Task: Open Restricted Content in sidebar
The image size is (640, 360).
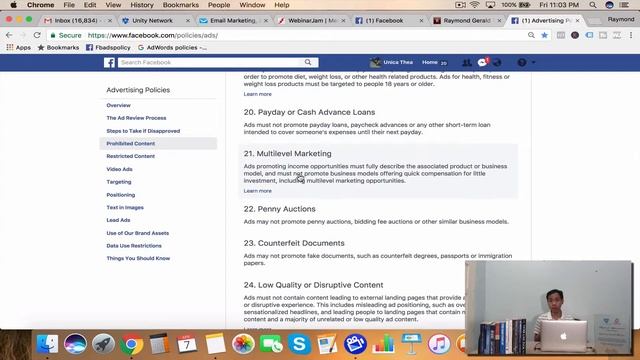Action: 131,156
